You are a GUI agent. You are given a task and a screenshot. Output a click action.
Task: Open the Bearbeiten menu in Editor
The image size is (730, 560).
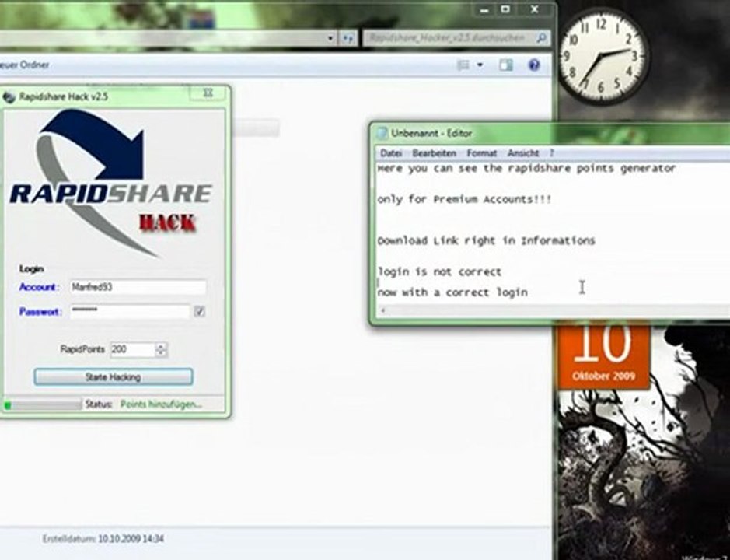434,152
